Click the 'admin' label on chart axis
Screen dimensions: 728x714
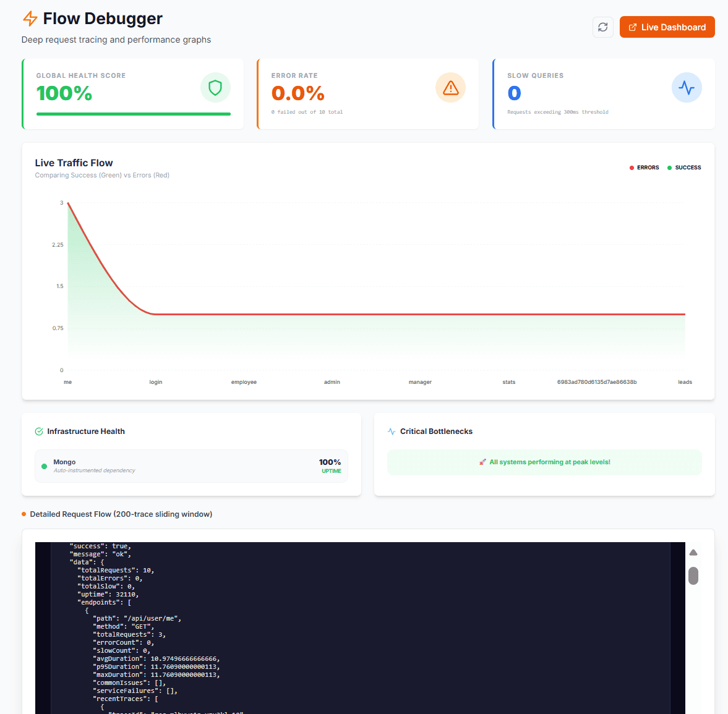coord(332,382)
